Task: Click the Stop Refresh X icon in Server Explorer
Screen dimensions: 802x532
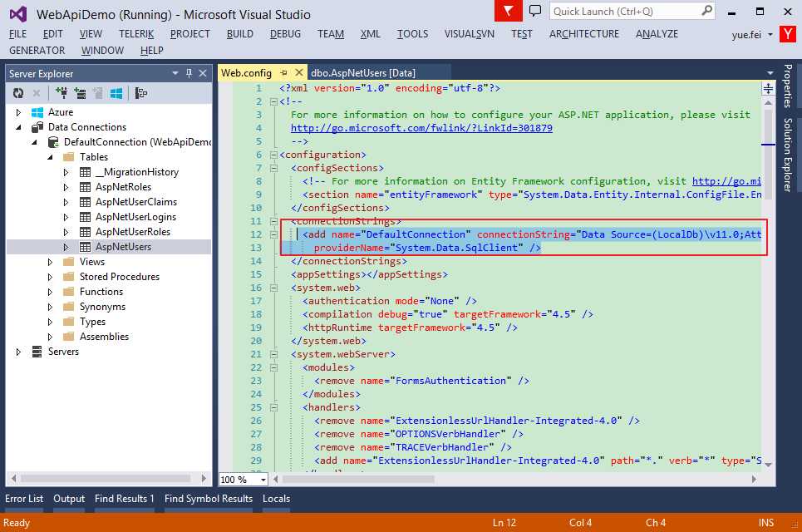Action: tap(37, 93)
